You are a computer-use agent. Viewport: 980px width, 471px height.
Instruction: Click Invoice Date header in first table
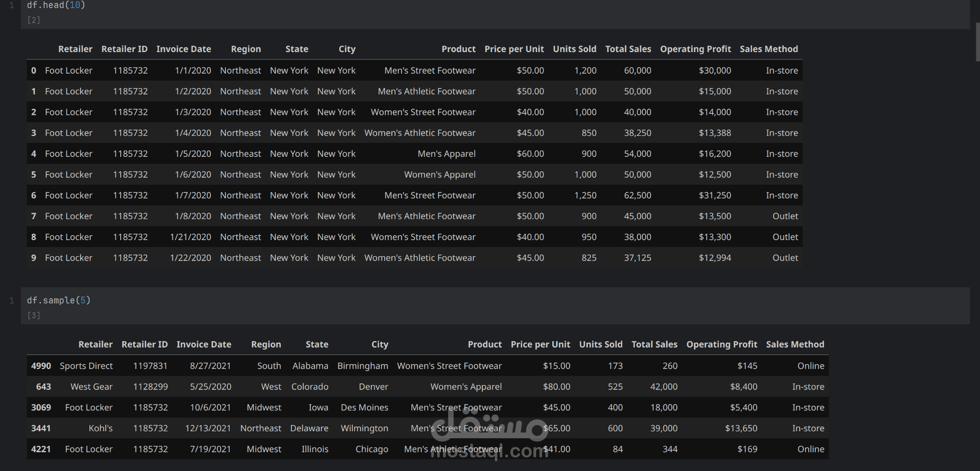[184, 49]
